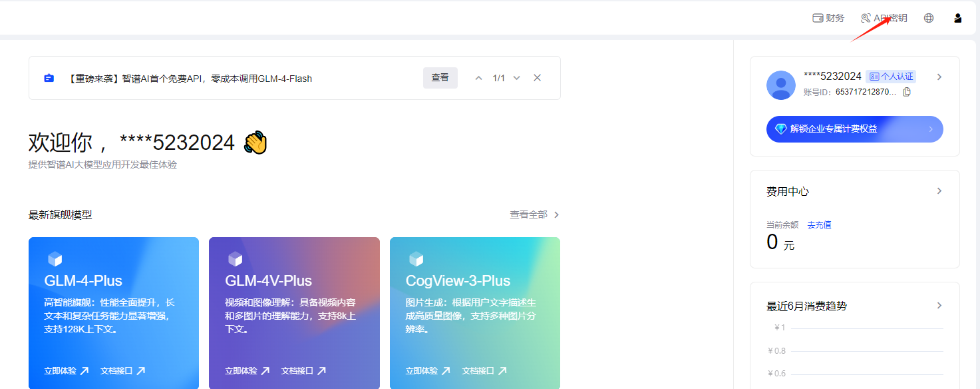Click the 最新旗舰模型 section heading
The image size is (980, 389).
(x=60, y=215)
